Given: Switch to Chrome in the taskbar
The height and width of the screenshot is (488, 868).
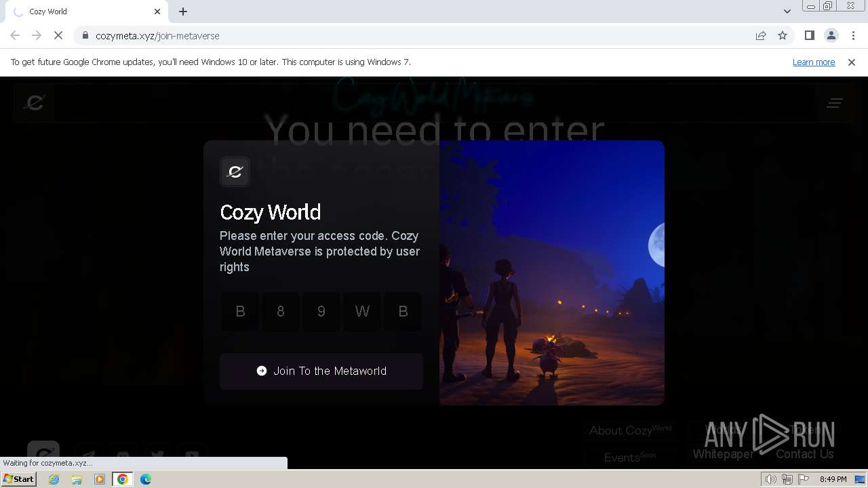Looking at the screenshot, I should click(x=123, y=479).
